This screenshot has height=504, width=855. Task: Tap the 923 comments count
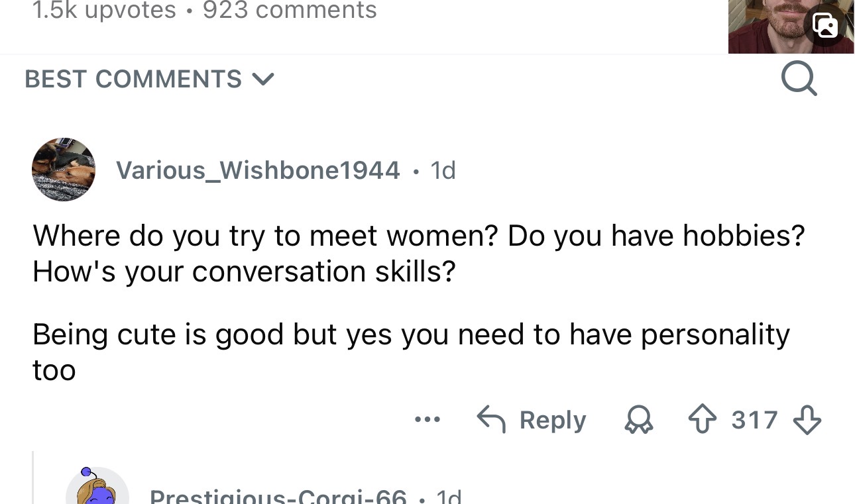click(x=290, y=10)
